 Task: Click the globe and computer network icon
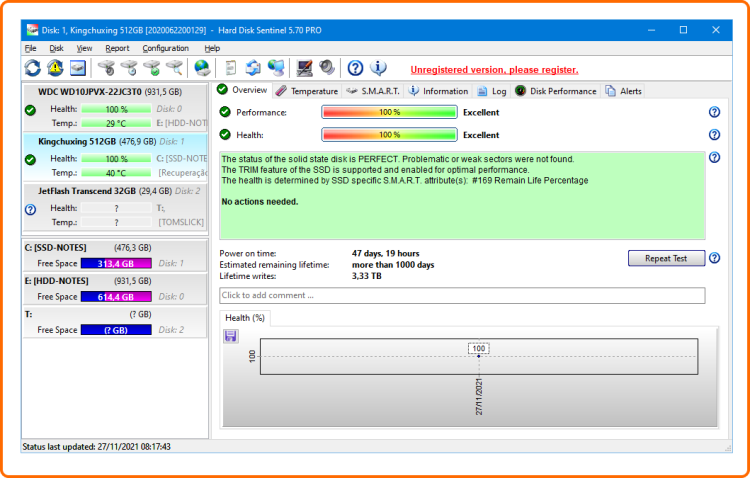point(276,68)
